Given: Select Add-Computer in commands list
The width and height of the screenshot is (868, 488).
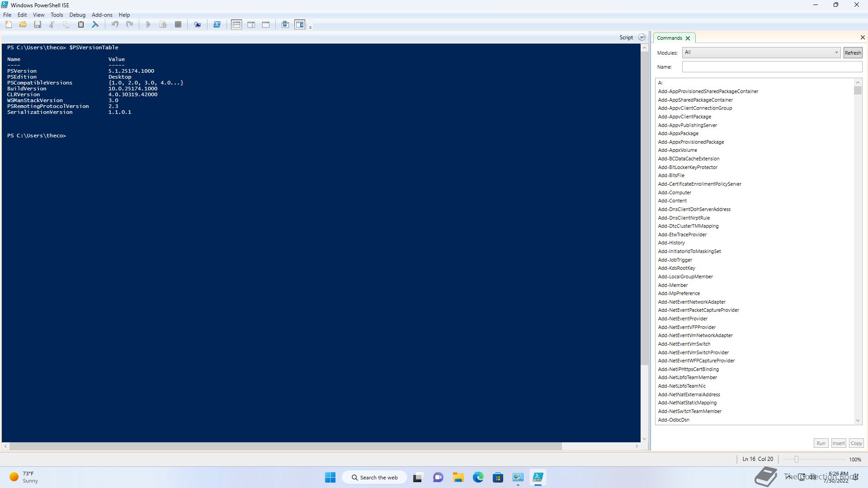Looking at the screenshot, I should [x=674, y=192].
